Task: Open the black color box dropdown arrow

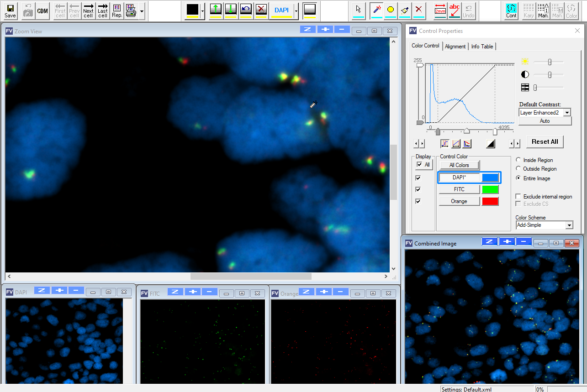Action: click(202, 11)
